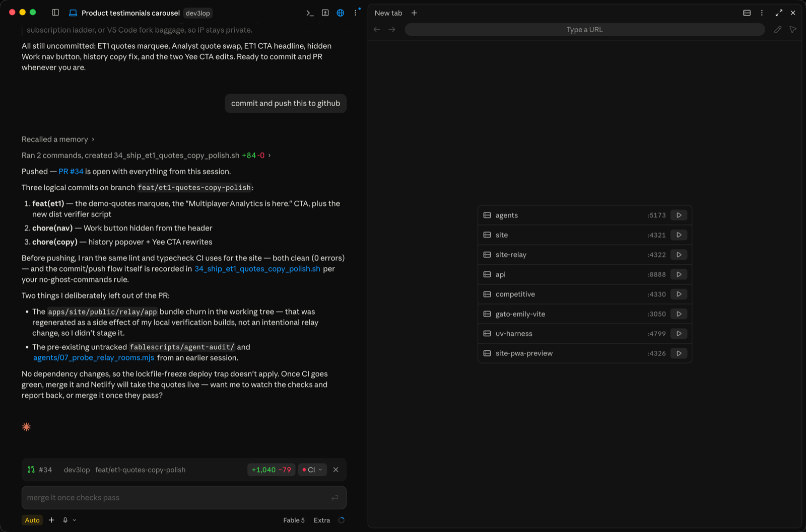Start the competitive server
Viewport: 806px width, 532px height.
pyautogui.click(x=679, y=294)
